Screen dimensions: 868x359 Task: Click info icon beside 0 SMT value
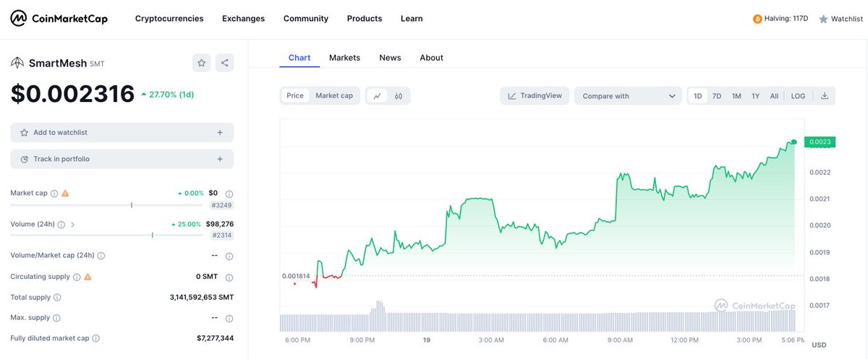tap(229, 277)
